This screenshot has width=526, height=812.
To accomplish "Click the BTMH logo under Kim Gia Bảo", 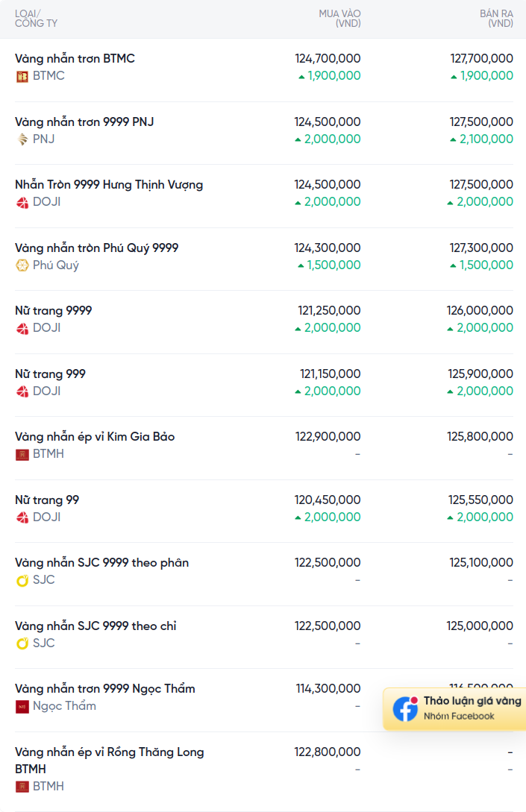I will pyautogui.click(x=22, y=454).
